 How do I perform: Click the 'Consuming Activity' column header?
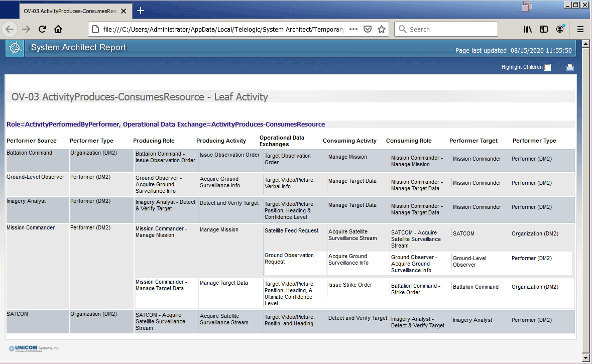coord(349,141)
